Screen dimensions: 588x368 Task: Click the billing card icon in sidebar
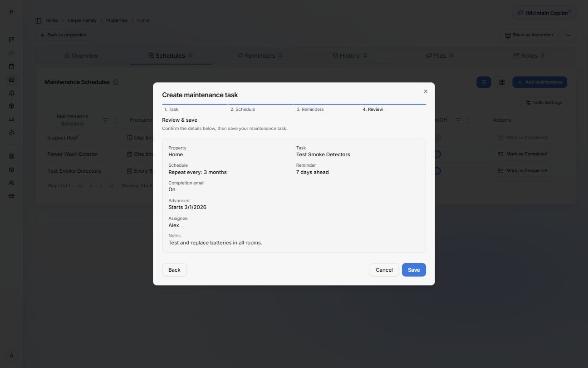coord(11,196)
